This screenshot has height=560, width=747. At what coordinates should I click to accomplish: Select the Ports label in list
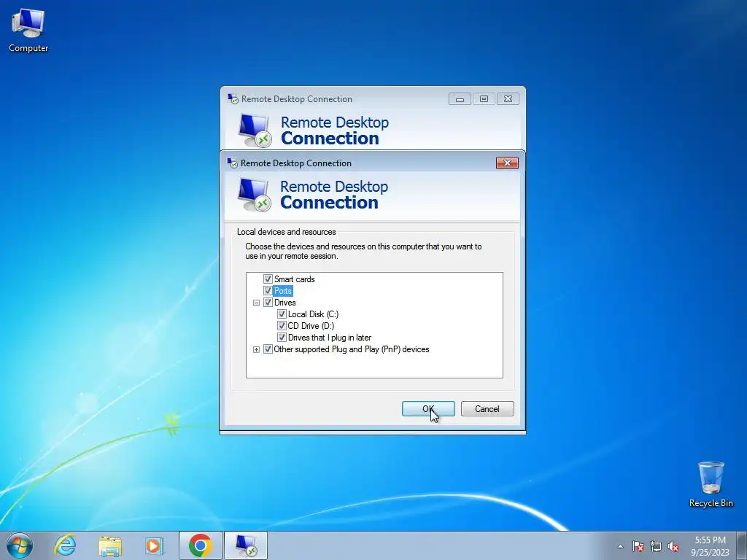tap(283, 291)
